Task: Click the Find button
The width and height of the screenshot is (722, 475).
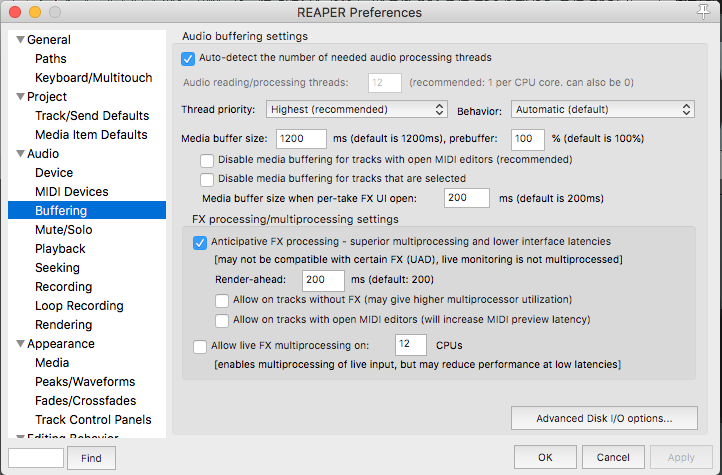Action: (x=91, y=458)
